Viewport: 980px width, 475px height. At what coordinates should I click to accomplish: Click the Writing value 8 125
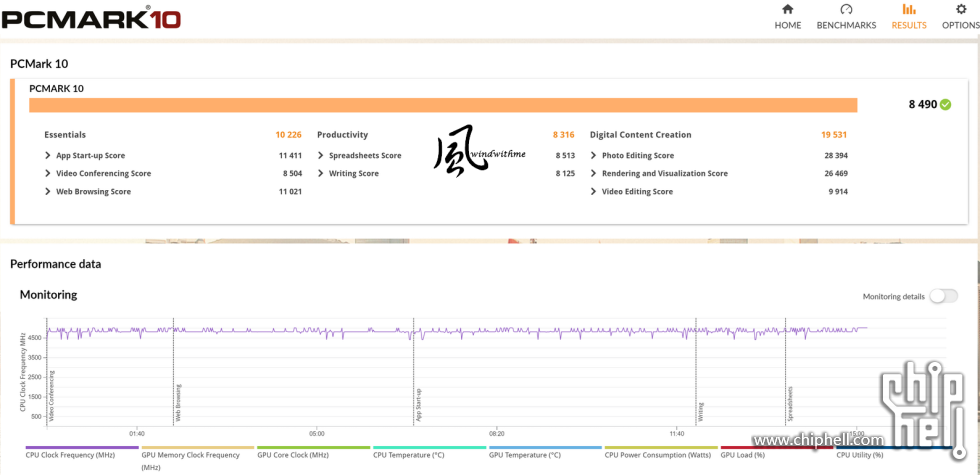click(565, 174)
